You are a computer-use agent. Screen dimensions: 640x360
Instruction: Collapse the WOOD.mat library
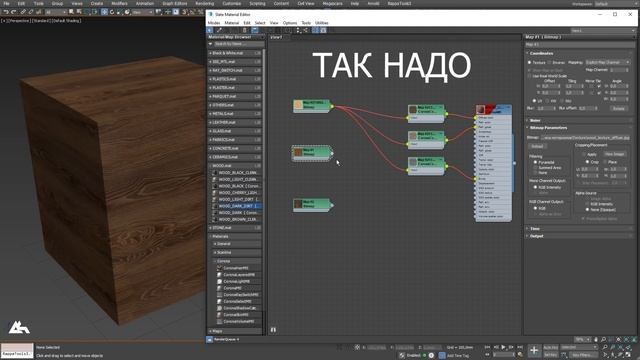pyautogui.click(x=235, y=166)
